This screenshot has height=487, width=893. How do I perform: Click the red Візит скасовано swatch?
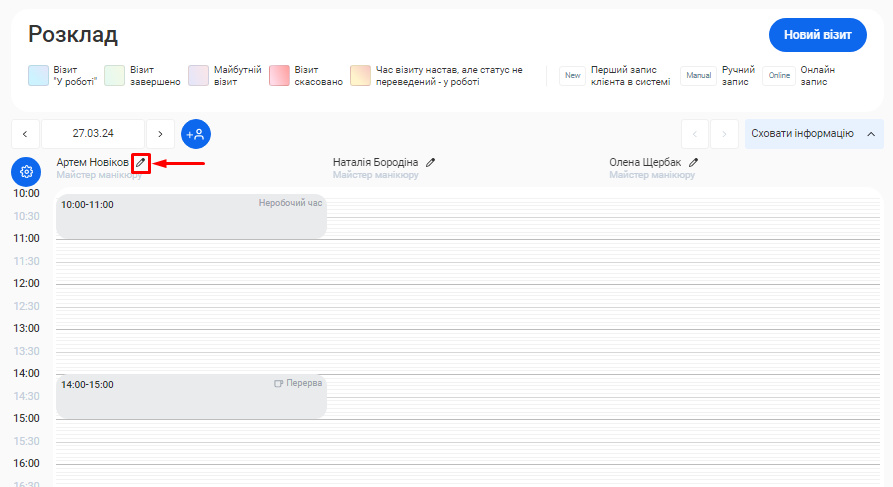(279, 76)
